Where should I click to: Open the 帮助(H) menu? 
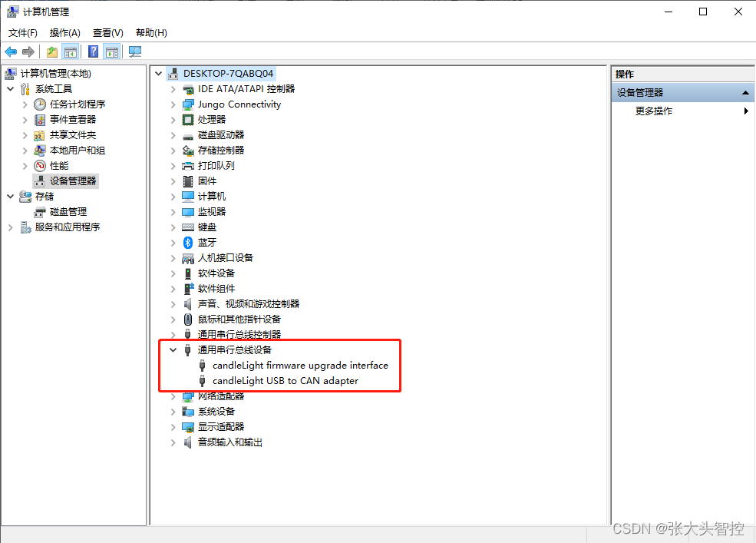[151, 33]
